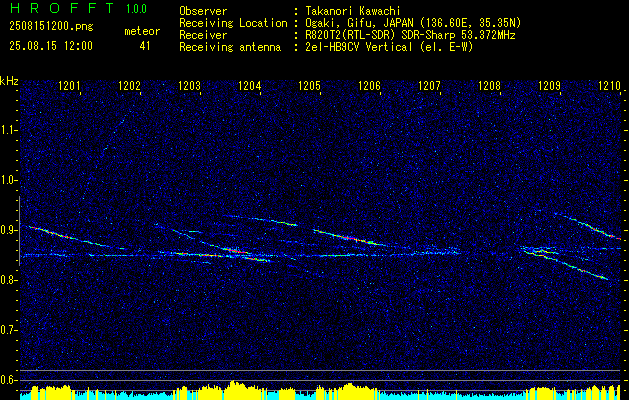
Task: Click the meteor count value 41
Action: click(145, 46)
